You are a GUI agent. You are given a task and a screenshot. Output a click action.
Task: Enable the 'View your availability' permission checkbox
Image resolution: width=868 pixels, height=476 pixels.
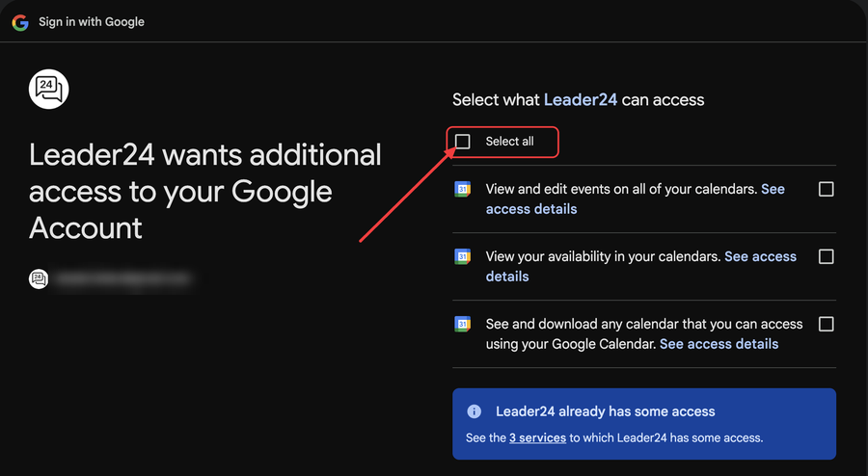point(826,256)
